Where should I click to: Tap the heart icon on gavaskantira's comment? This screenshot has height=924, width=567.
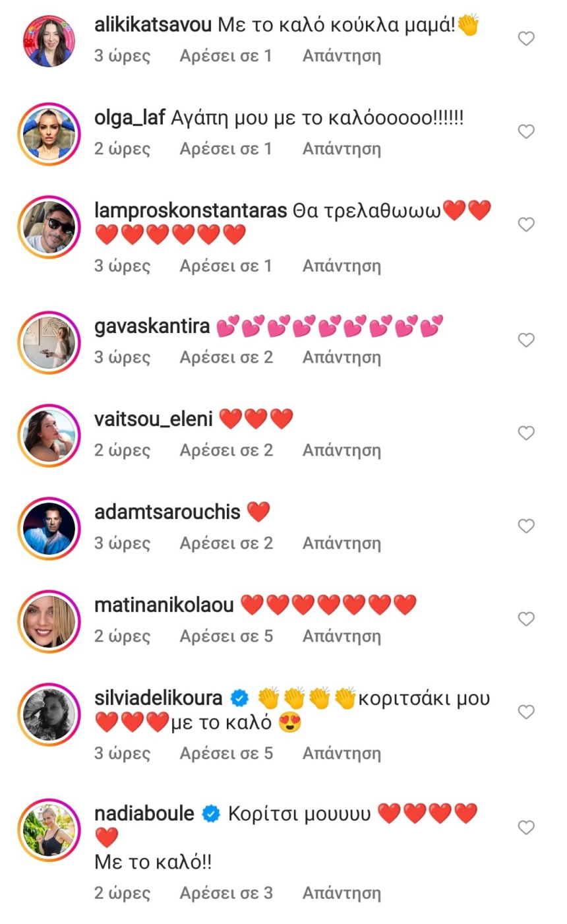click(525, 340)
